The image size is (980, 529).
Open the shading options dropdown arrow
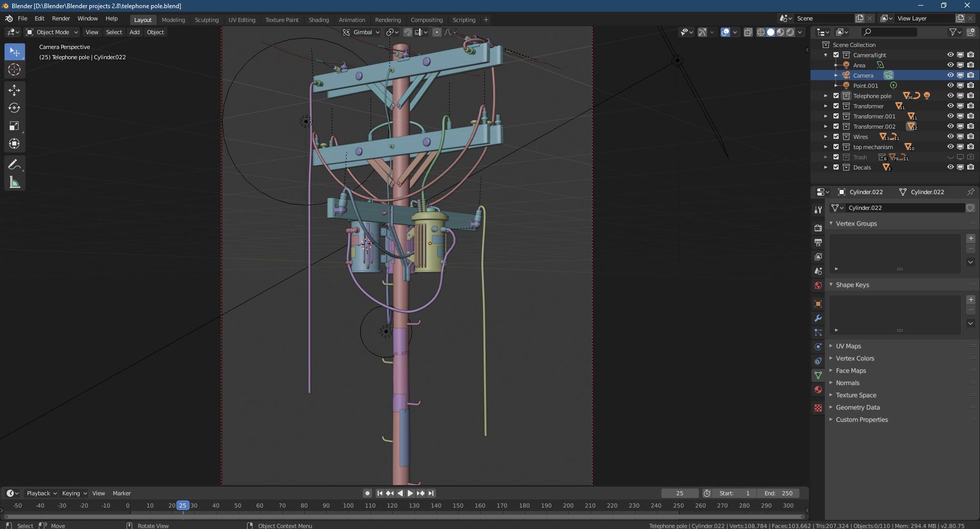[x=800, y=32]
